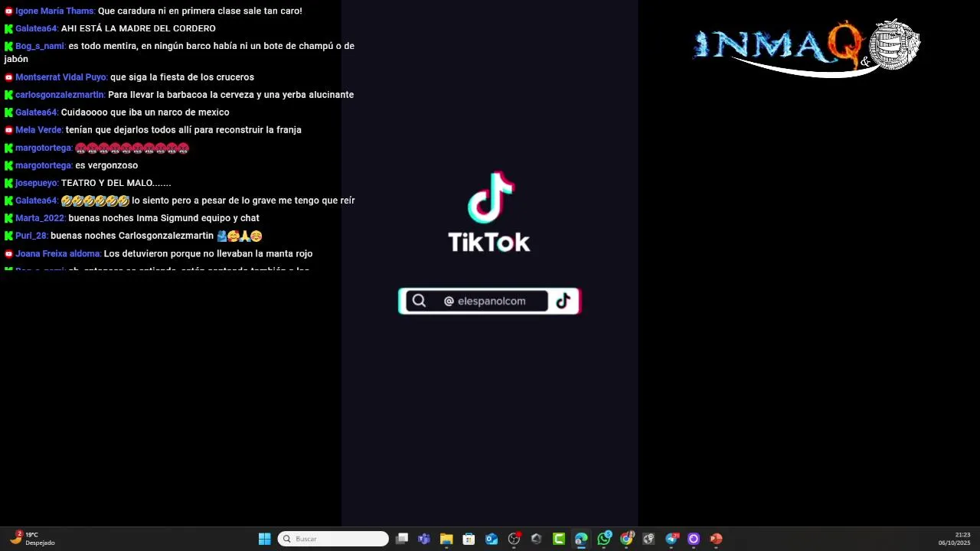Click the magnifier icon in the TikTok search bar
The width and height of the screenshot is (980, 551).
[419, 301]
